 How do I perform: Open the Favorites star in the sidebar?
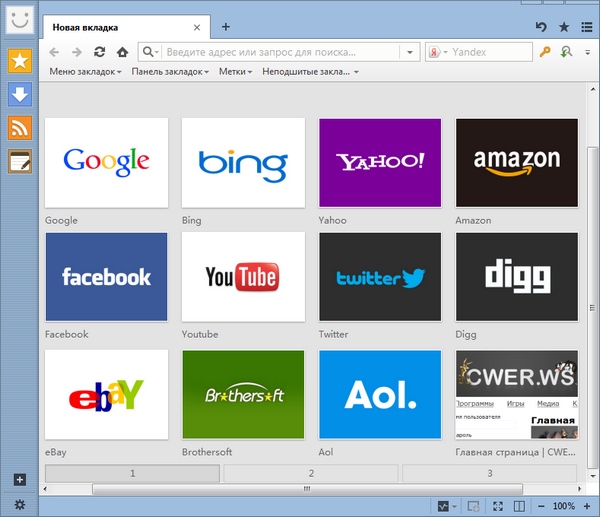[x=19, y=62]
